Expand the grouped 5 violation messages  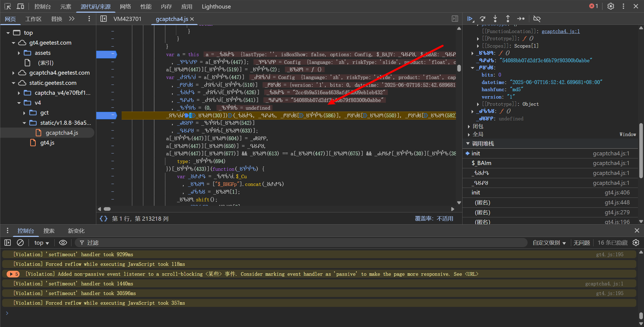click(14, 274)
